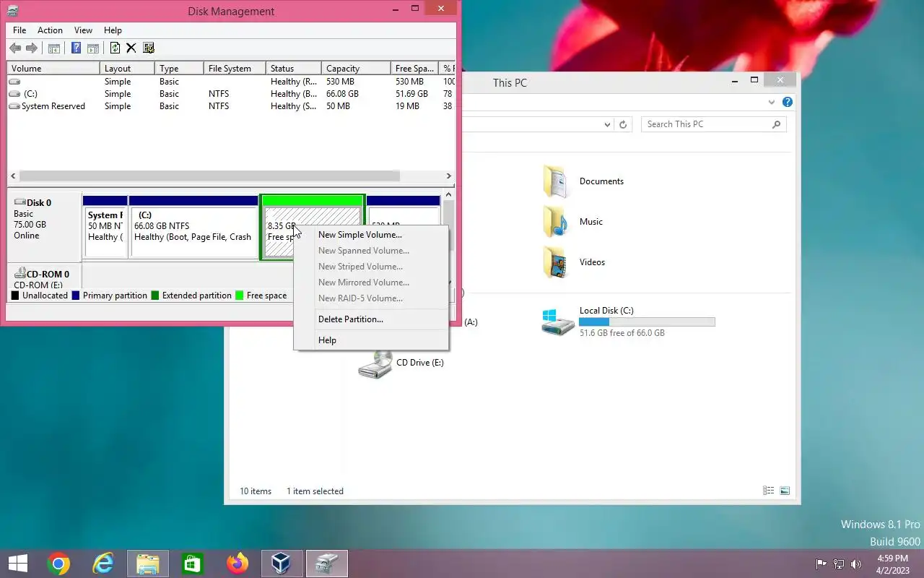Sort by the Type column header
924x578 pixels.
[179, 69]
